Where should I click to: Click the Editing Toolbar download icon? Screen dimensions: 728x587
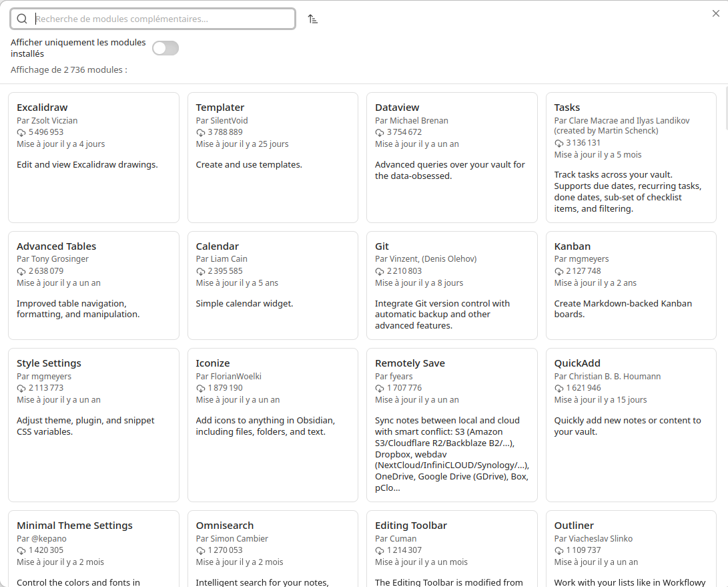tap(380, 550)
